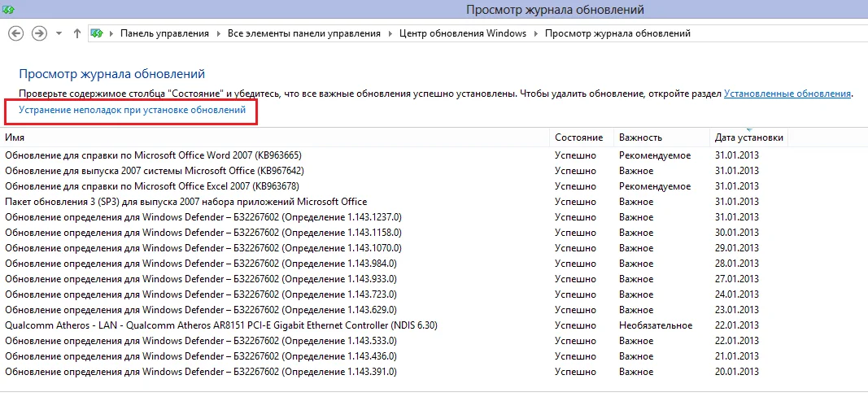868x410 pixels.
Task: Sort by "Имя" column header
Action: click(x=276, y=137)
